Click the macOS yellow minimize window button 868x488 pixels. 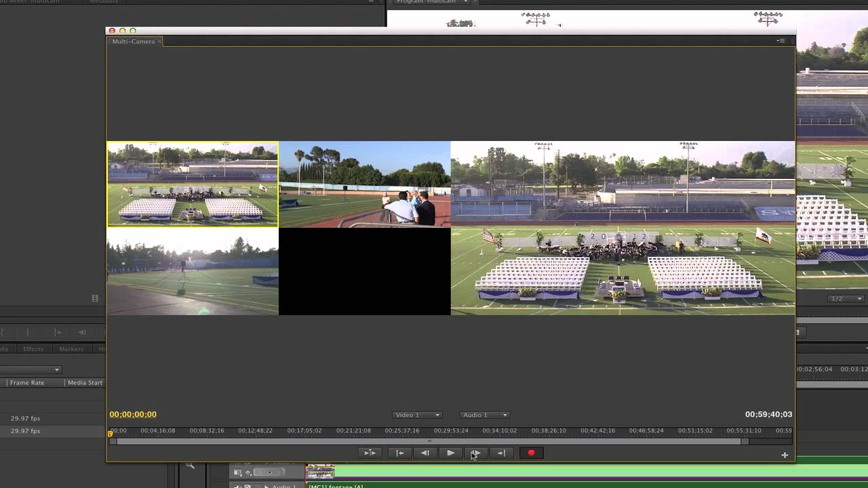pos(123,30)
